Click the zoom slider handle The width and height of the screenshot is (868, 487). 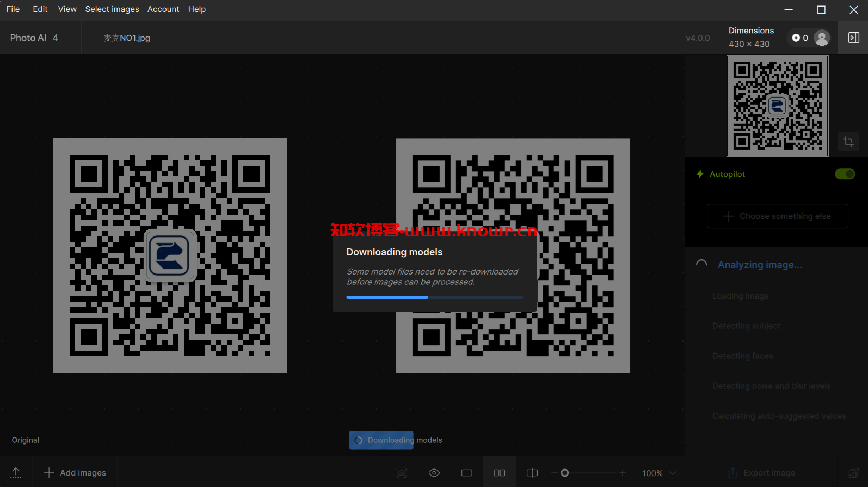[565, 473]
